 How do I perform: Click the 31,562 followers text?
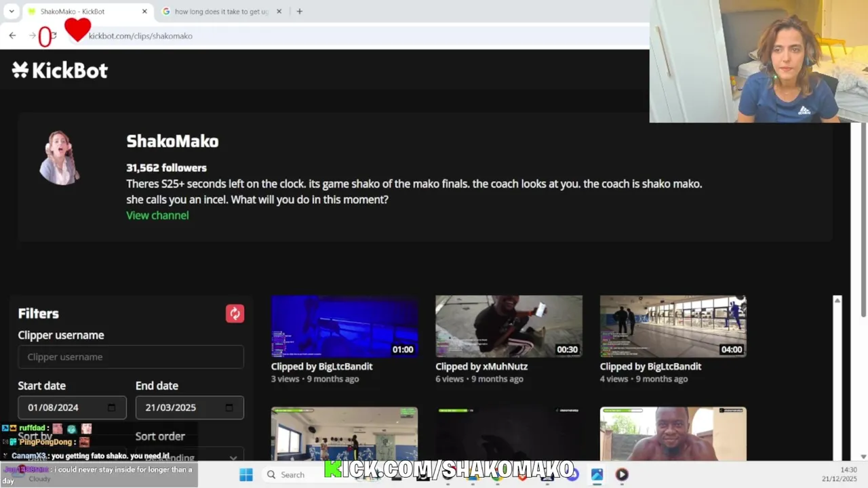[x=166, y=167]
